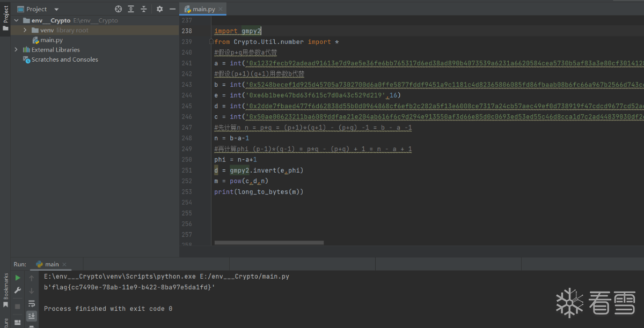
Task: Close the main Run tab
Action: (65, 264)
